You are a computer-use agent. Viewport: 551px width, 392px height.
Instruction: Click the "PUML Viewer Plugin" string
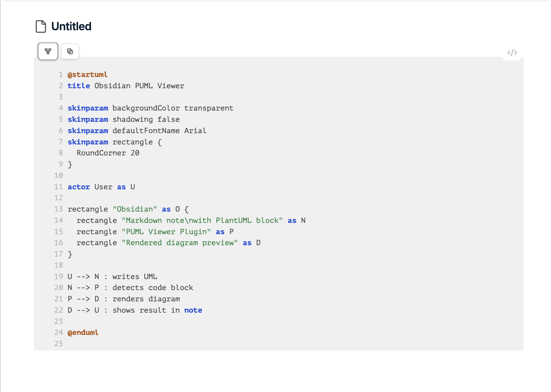[x=166, y=232]
